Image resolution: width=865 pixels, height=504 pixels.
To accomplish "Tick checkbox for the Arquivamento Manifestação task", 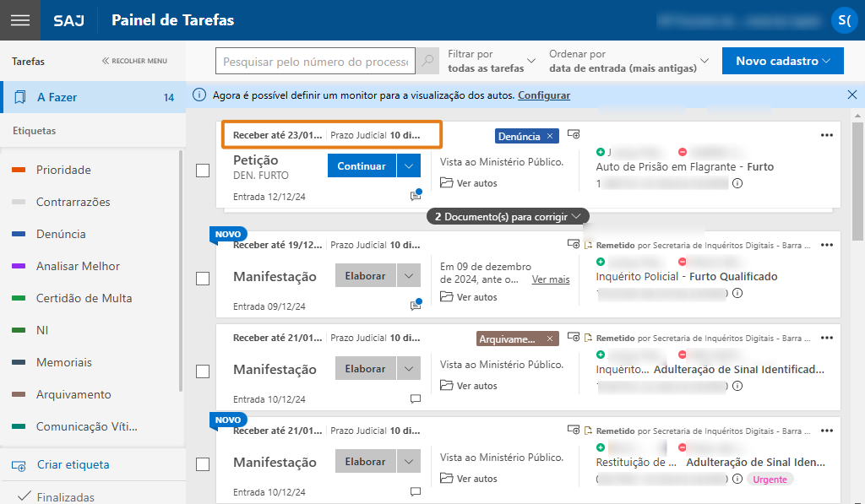I will [203, 371].
